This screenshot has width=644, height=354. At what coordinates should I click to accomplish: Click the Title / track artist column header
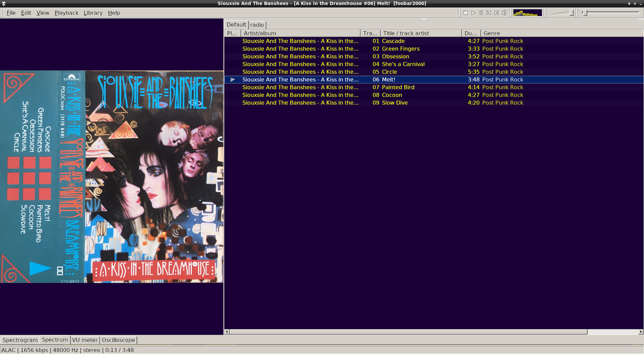421,33
